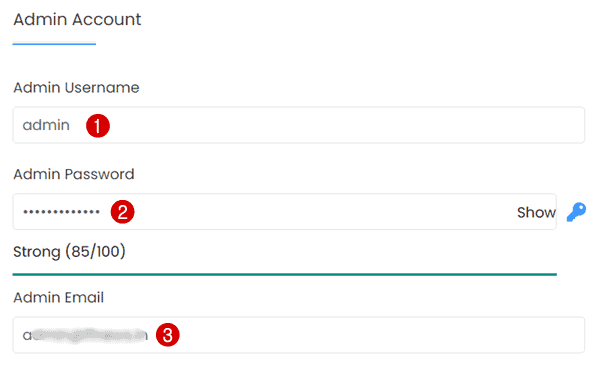The width and height of the screenshot is (600, 369).
Task: Click the green password strength bar
Action: [285, 274]
